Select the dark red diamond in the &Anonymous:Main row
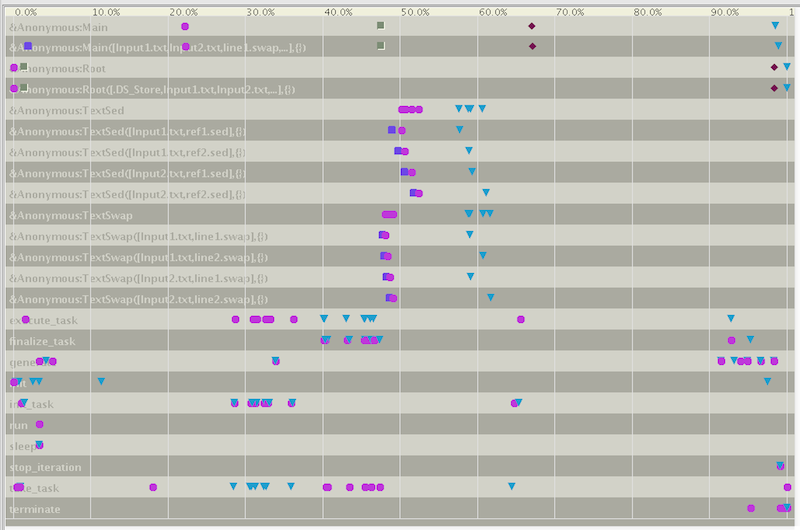The width and height of the screenshot is (800, 530). click(532, 26)
